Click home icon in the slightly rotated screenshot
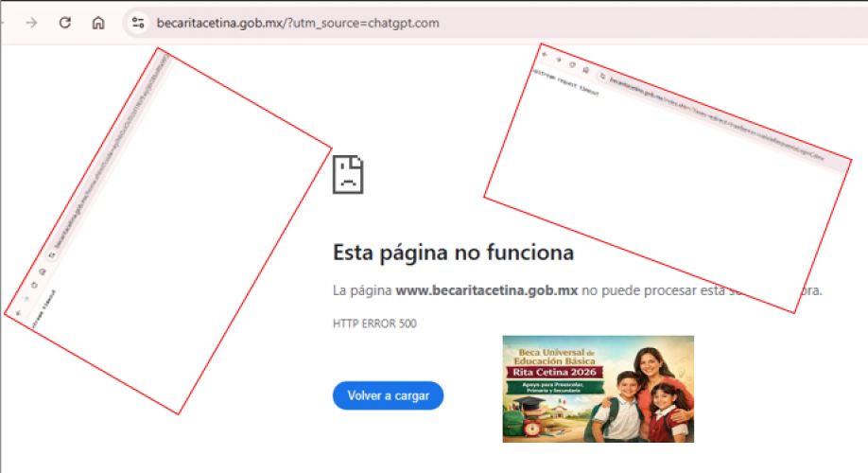 pos(586,69)
